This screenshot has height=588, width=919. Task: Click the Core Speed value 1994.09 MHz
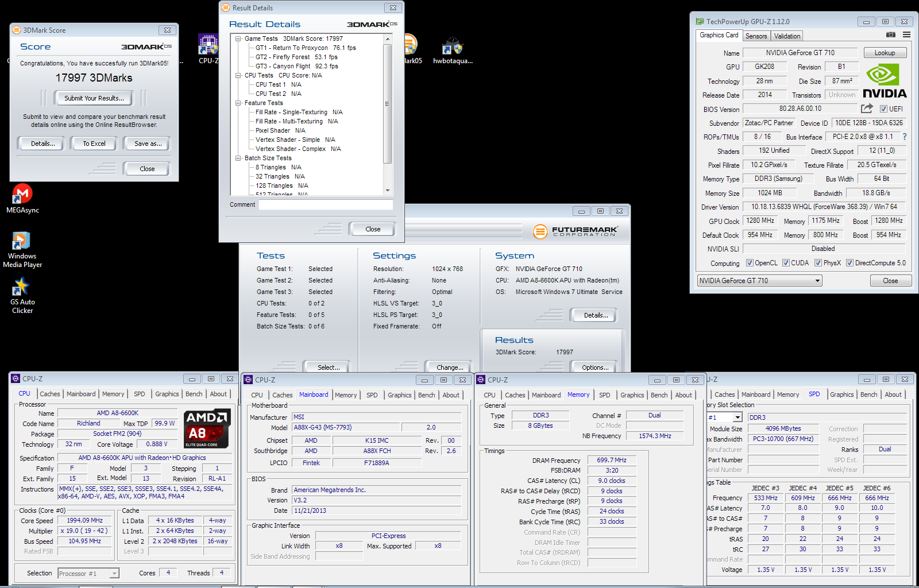click(84, 520)
